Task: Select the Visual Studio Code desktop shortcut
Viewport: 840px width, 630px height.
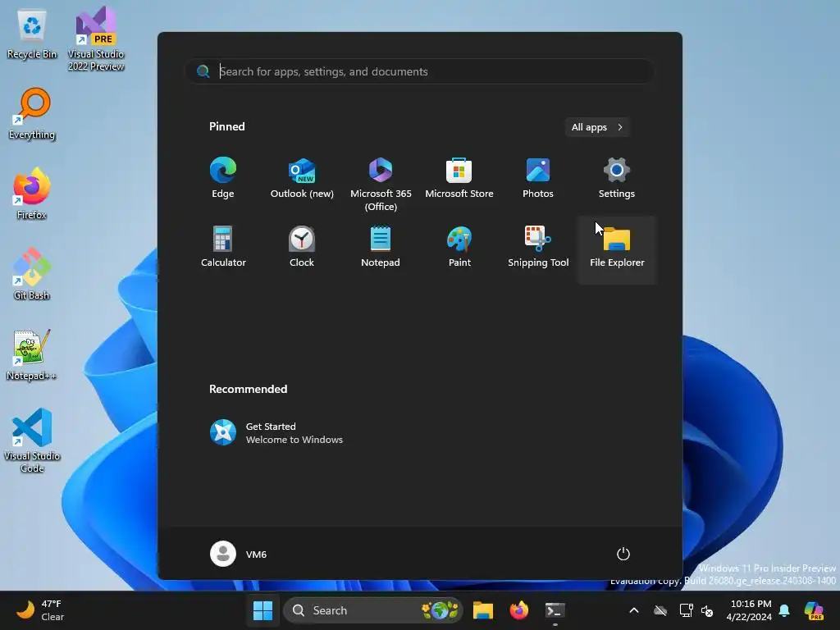Action: (32, 441)
